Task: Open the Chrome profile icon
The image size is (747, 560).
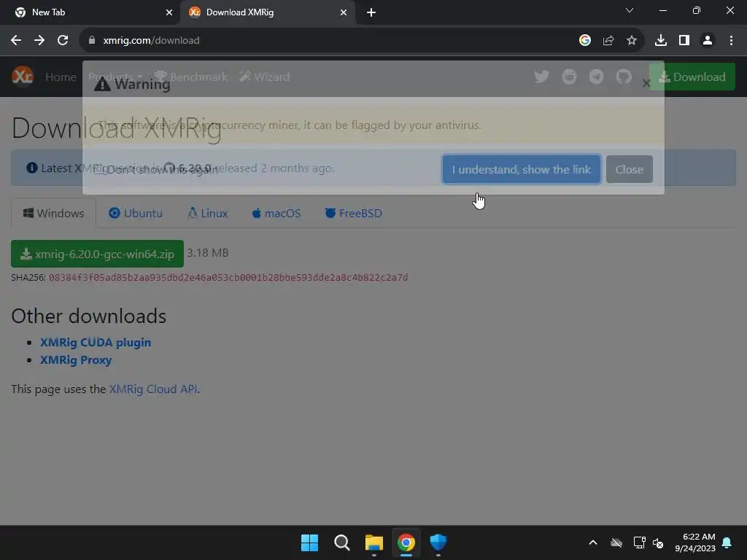Action: pyautogui.click(x=708, y=41)
